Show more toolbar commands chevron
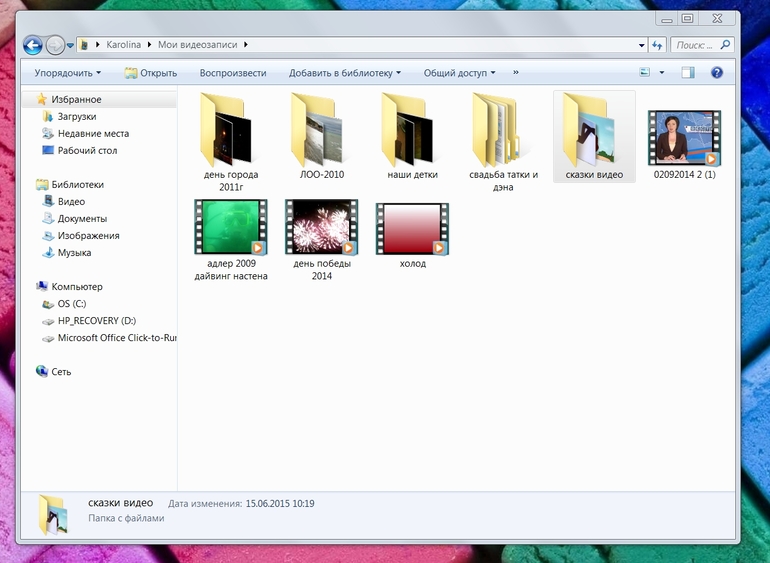Screen dimensions: 770x563 [x=516, y=72]
